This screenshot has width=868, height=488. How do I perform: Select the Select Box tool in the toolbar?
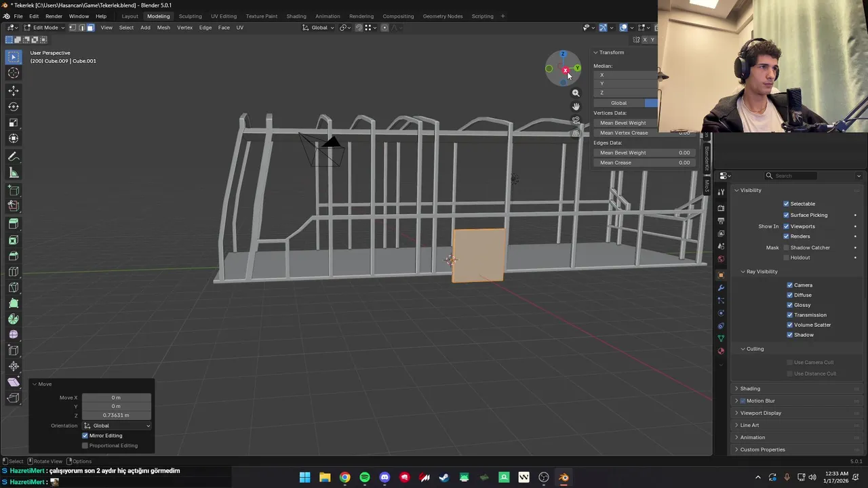click(x=14, y=57)
